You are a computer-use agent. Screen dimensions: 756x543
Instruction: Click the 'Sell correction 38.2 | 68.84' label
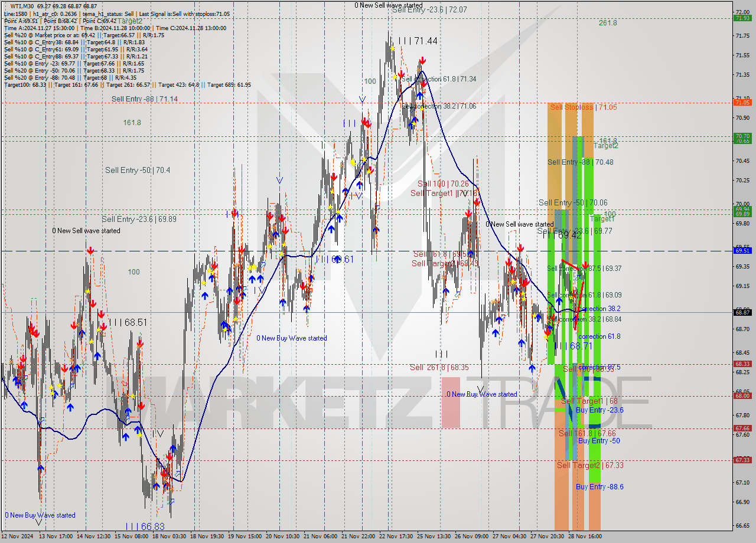[x=584, y=319]
